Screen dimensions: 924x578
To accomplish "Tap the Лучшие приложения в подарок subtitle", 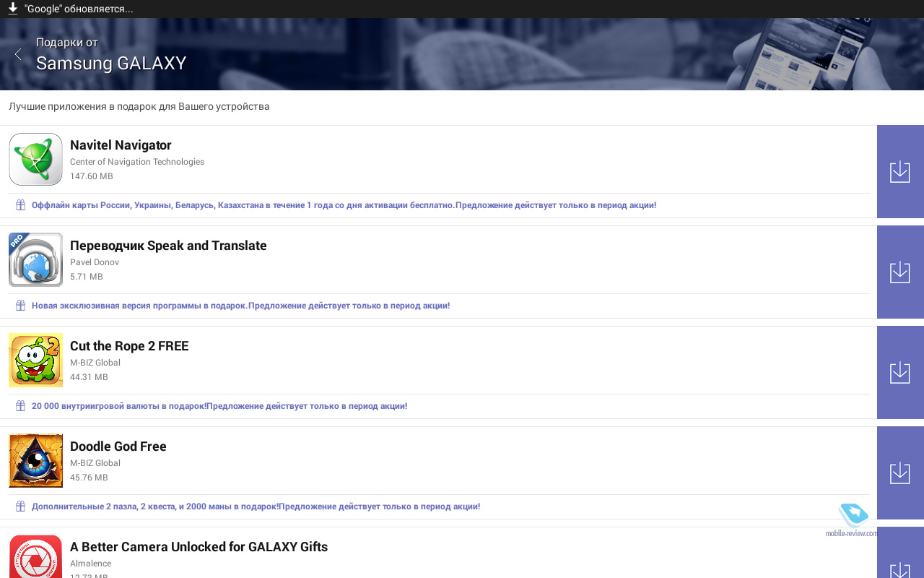I will point(139,107).
